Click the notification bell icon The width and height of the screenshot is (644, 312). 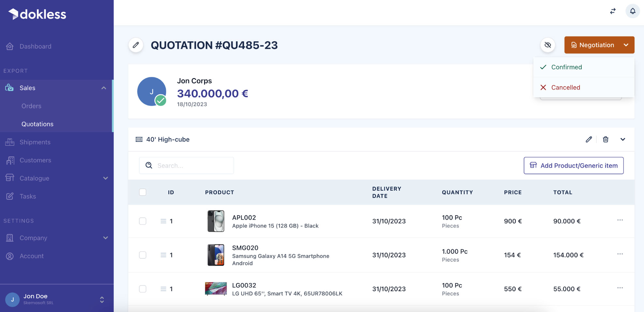pyautogui.click(x=632, y=11)
